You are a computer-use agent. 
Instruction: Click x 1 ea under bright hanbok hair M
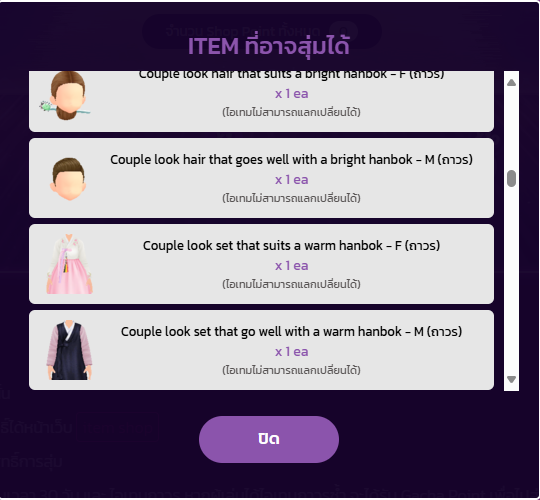292,180
